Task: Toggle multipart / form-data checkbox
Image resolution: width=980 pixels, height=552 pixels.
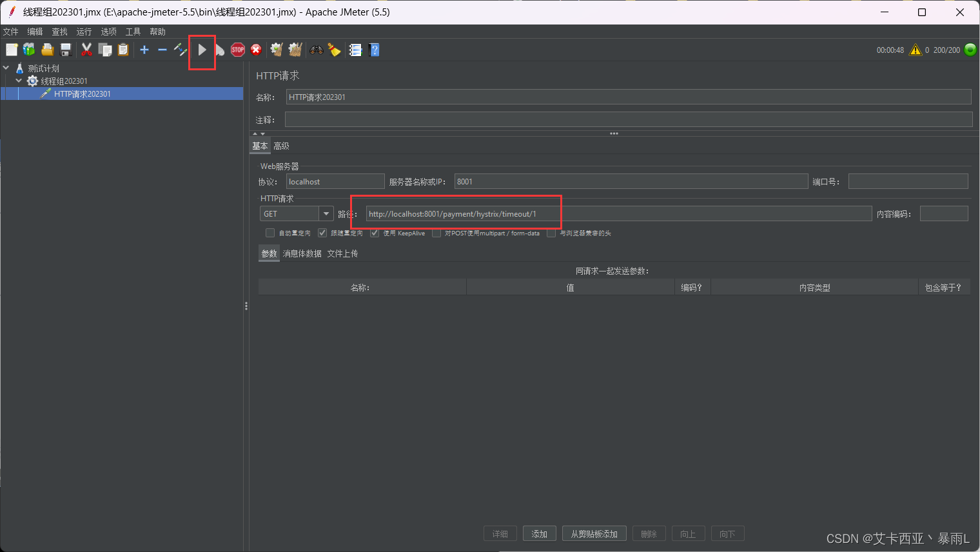Action: (x=436, y=233)
